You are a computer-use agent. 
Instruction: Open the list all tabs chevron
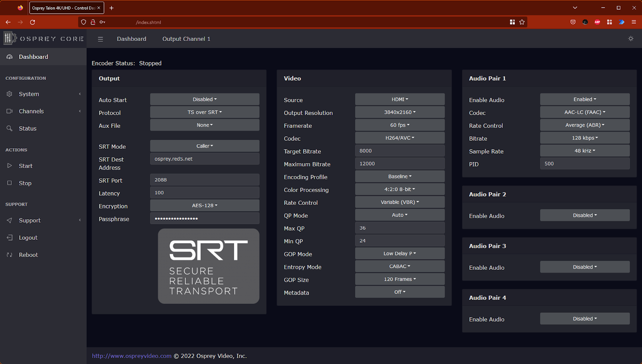click(x=575, y=8)
